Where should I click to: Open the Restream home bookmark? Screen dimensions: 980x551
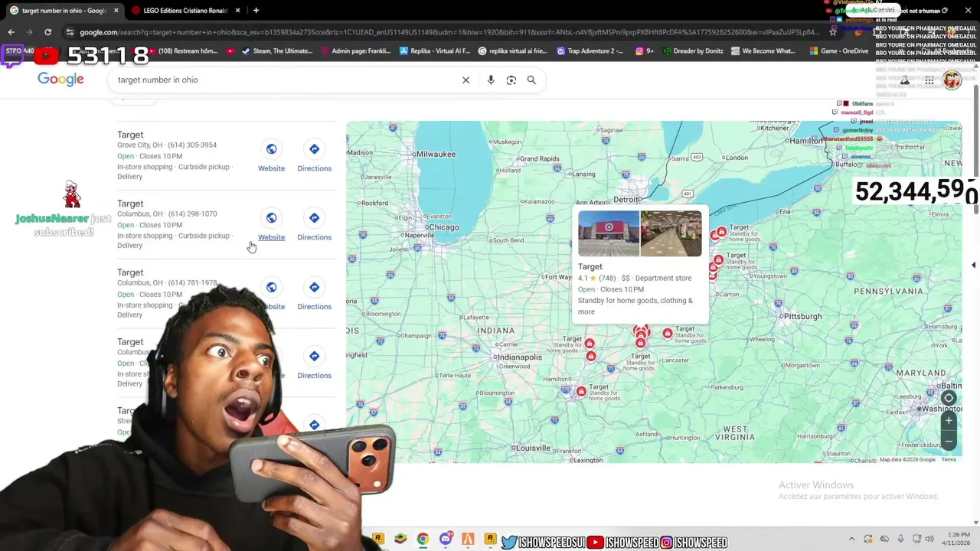pos(182,51)
